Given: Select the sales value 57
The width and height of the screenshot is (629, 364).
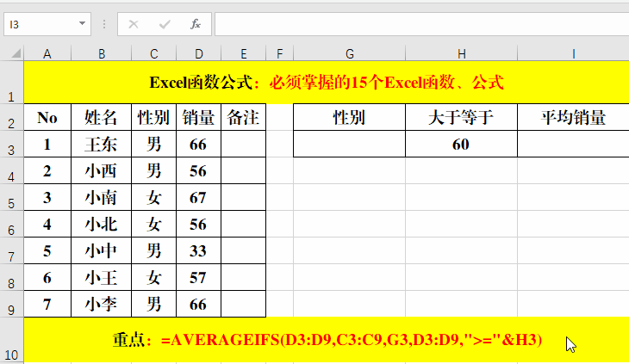Looking at the screenshot, I should [x=198, y=277].
